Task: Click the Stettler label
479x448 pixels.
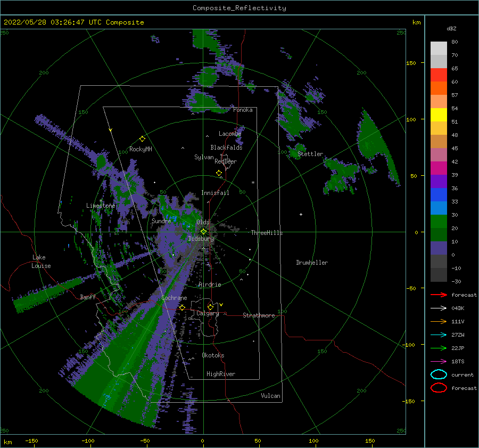Action: [310, 154]
